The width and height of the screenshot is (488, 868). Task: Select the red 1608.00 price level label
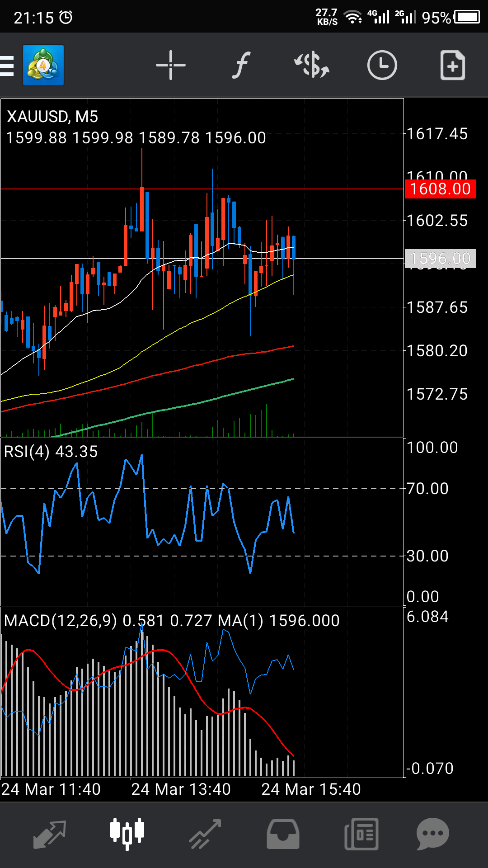[x=440, y=189]
